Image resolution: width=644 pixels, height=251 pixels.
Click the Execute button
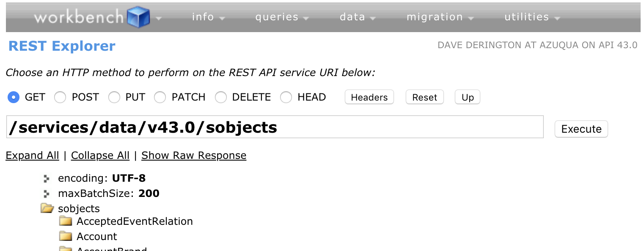(581, 129)
